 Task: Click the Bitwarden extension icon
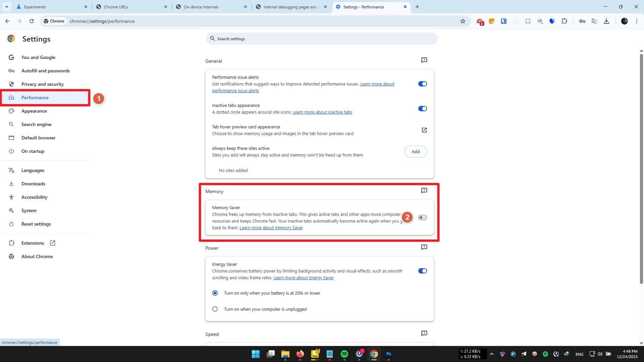pos(504,21)
